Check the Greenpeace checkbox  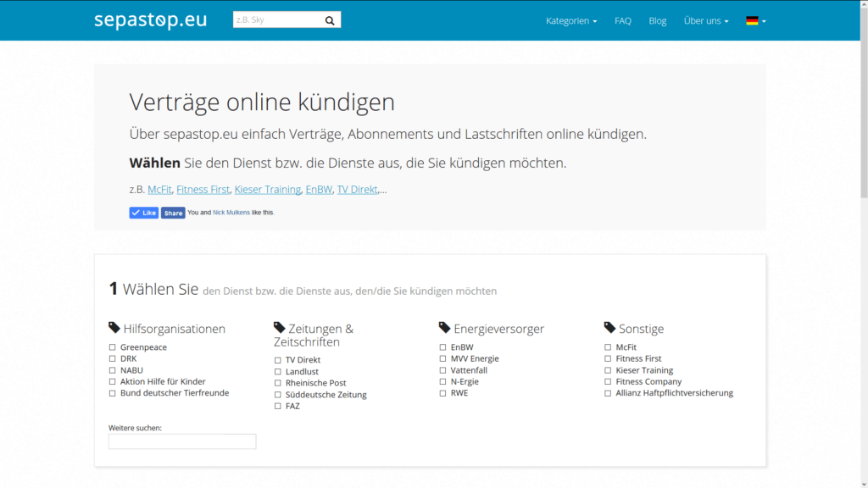pyautogui.click(x=113, y=347)
